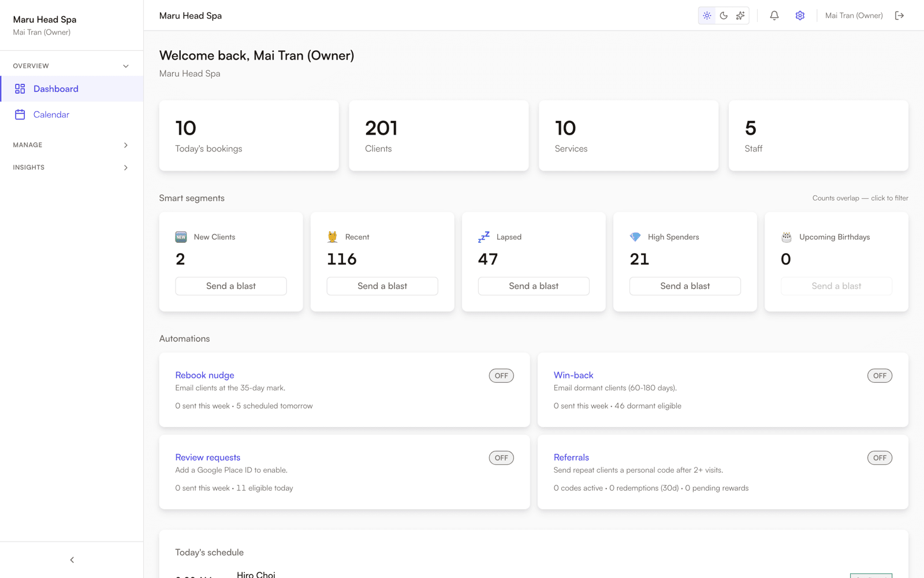Screen dimensions: 924x578
Task: Open the Win-back automation link
Action: tap(573, 375)
